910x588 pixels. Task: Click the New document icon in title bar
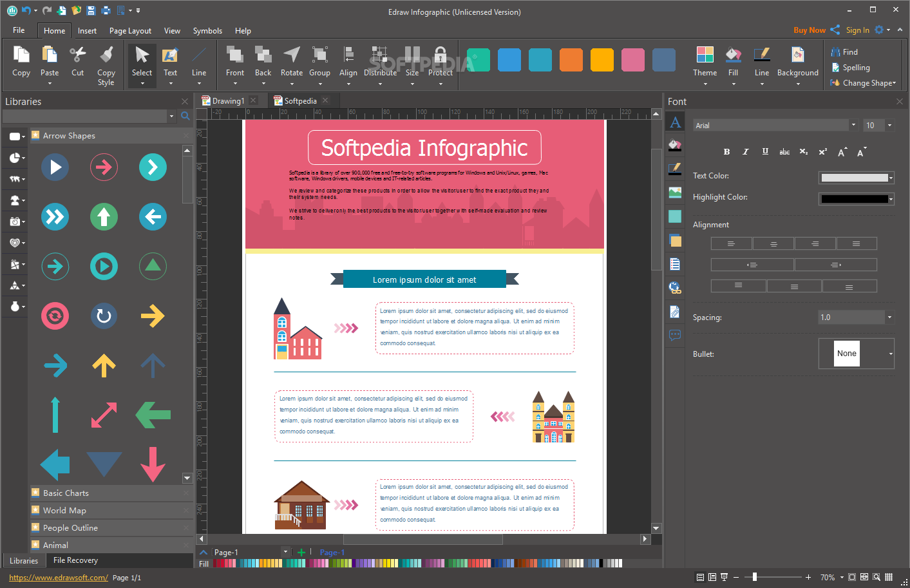(x=62, y=10)
